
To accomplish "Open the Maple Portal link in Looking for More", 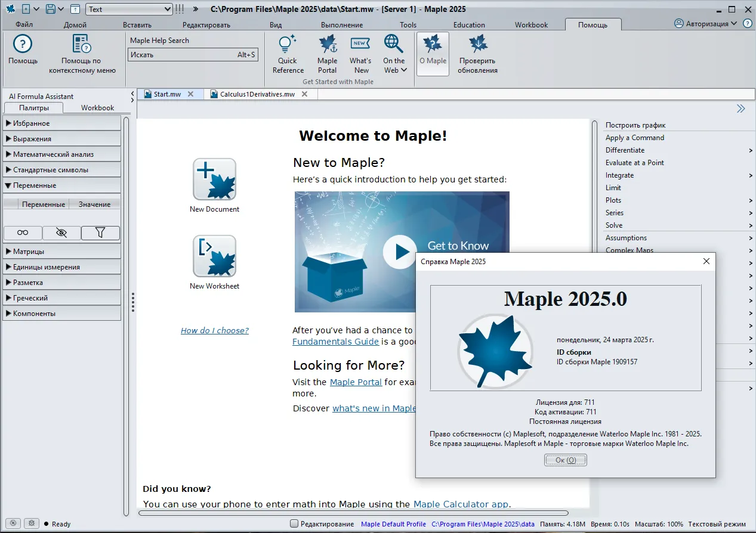I will pos(356,382).
